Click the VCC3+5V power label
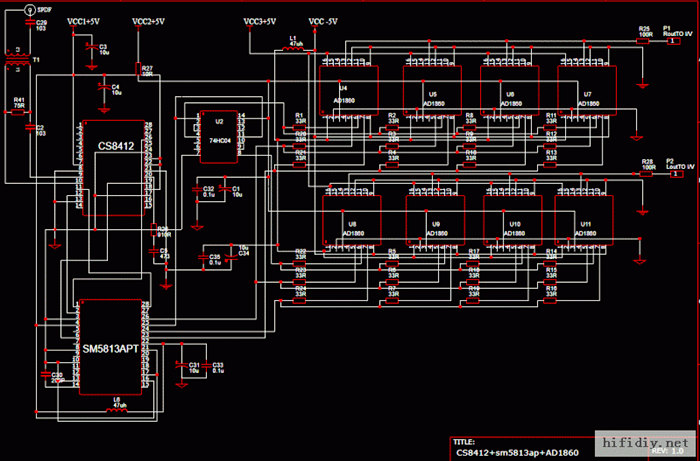 click(x=259, y=21)
